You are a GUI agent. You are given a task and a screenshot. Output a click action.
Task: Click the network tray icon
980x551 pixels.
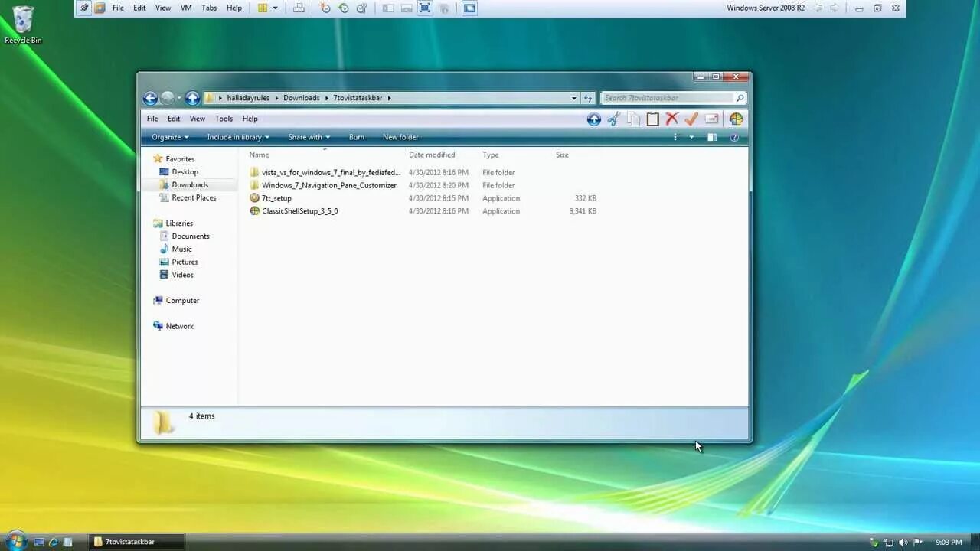(889, 542)
